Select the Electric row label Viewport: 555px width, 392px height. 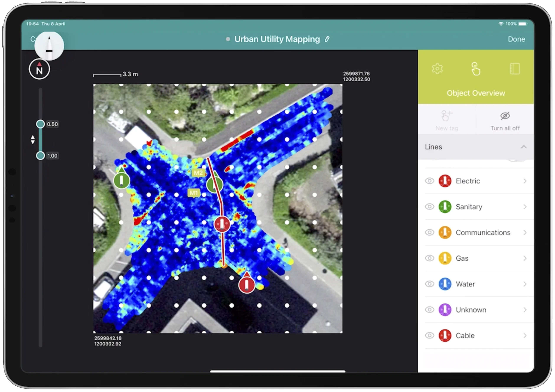468,181
